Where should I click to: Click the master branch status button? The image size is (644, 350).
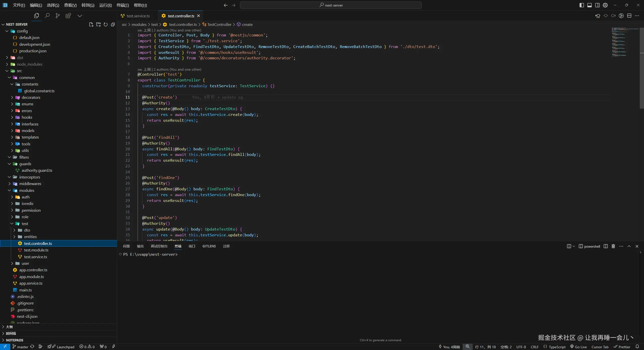[x=20, y=347]
